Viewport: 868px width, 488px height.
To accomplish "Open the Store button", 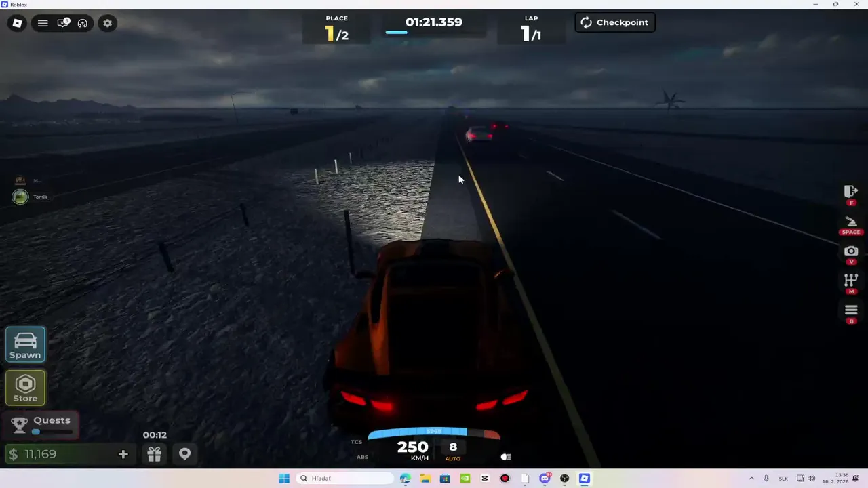I will 25,388.
